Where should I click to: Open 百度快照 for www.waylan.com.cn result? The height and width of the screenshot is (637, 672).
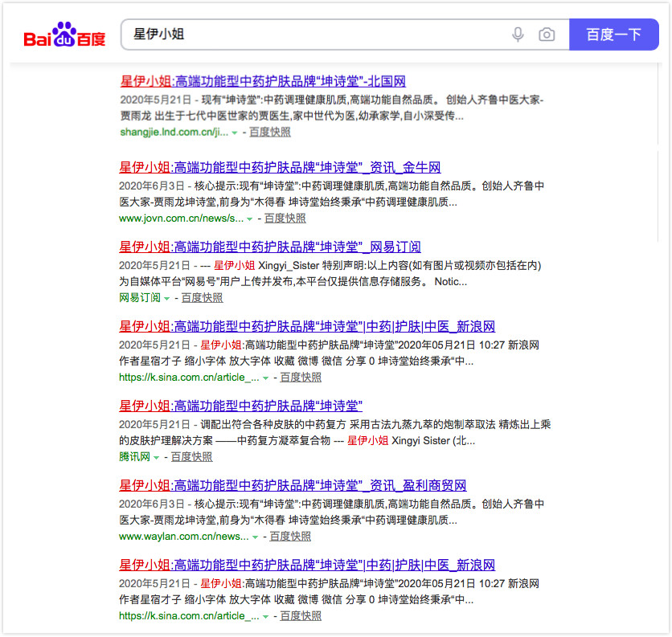pos(290,537)
